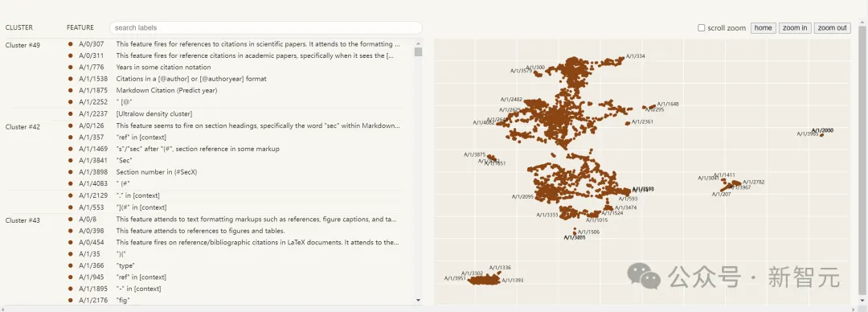868x312 pixels.
Task: Click the scatter point labeled A/1/2000
Action: [821, 134]
